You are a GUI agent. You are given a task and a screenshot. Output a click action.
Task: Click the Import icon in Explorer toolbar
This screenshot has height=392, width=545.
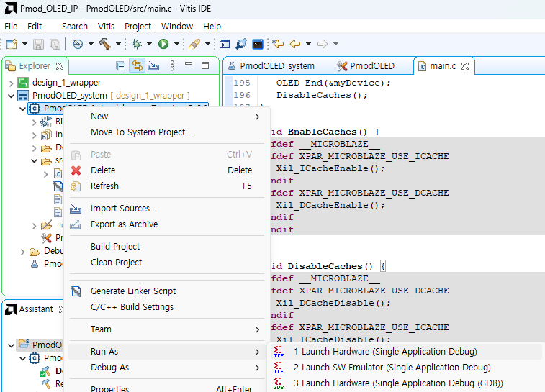point(153,65)
